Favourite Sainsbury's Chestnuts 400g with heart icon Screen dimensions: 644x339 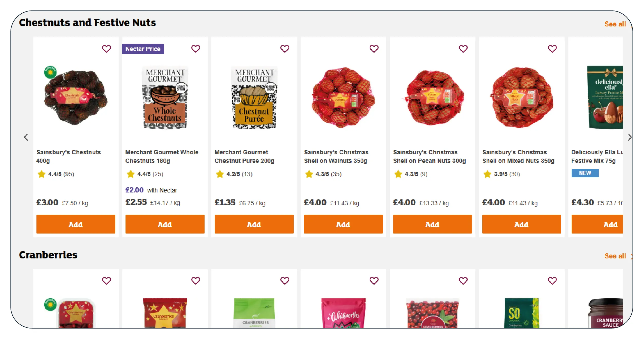coord(106,49)
